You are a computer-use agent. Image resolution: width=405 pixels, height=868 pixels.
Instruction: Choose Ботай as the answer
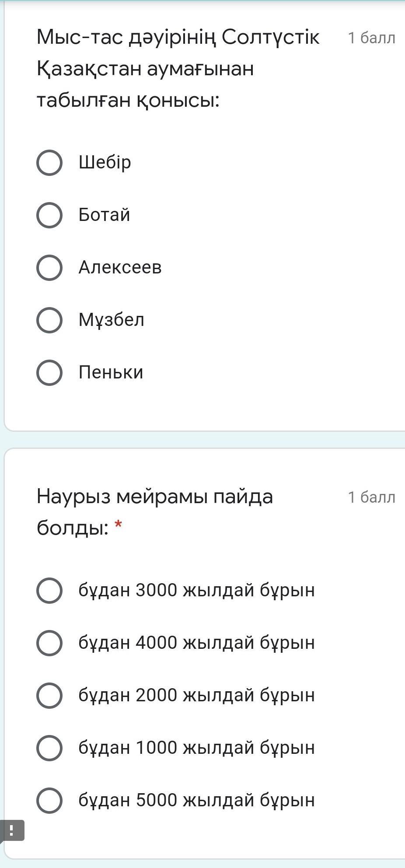click(x=49, y=215)
